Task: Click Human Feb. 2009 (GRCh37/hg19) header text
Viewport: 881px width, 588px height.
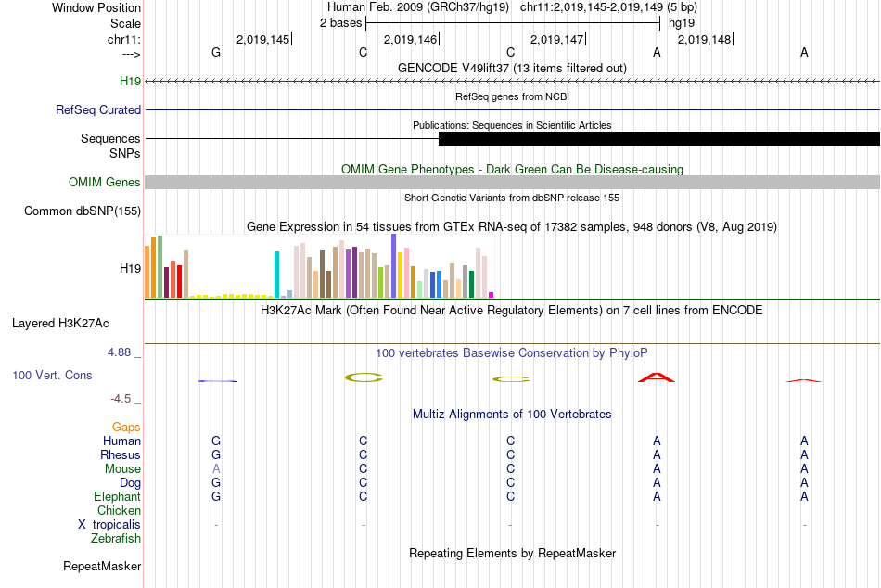Action: click(418, 7)
